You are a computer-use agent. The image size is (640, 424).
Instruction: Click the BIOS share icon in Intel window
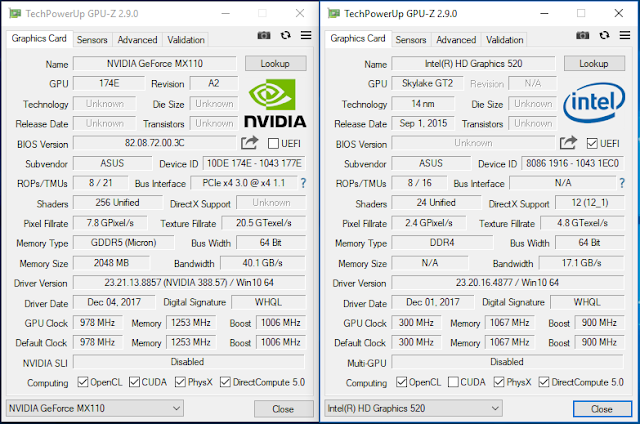(x=568, y=143)
